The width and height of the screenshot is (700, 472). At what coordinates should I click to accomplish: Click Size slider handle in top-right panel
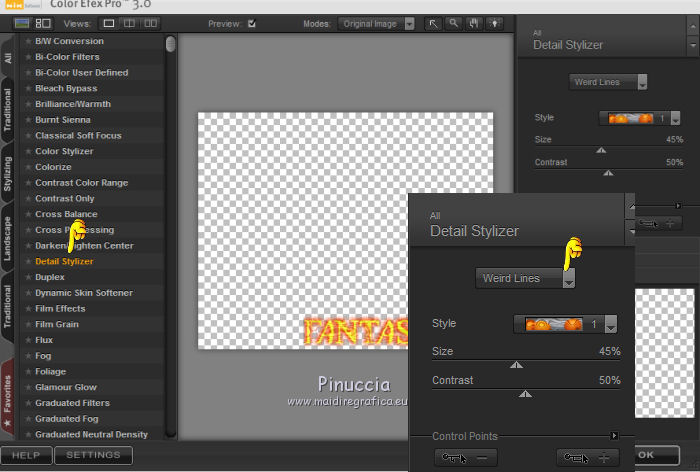point(601,150)
